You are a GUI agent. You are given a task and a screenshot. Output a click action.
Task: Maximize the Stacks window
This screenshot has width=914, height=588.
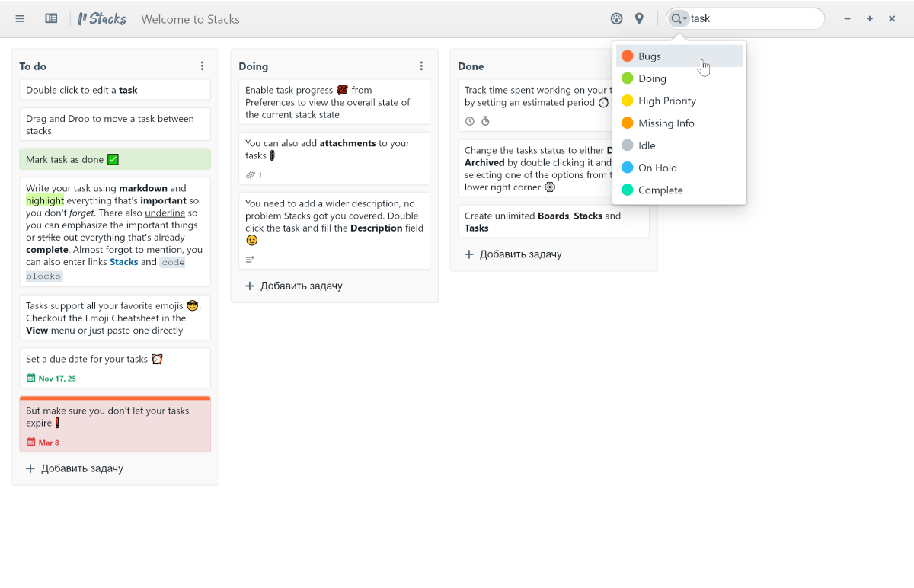[869, 19]
